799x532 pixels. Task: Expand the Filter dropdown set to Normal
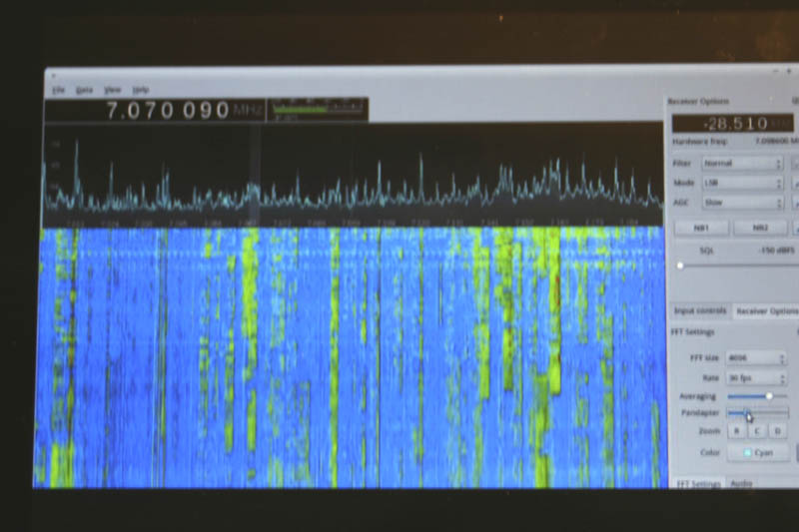(742, 163)
